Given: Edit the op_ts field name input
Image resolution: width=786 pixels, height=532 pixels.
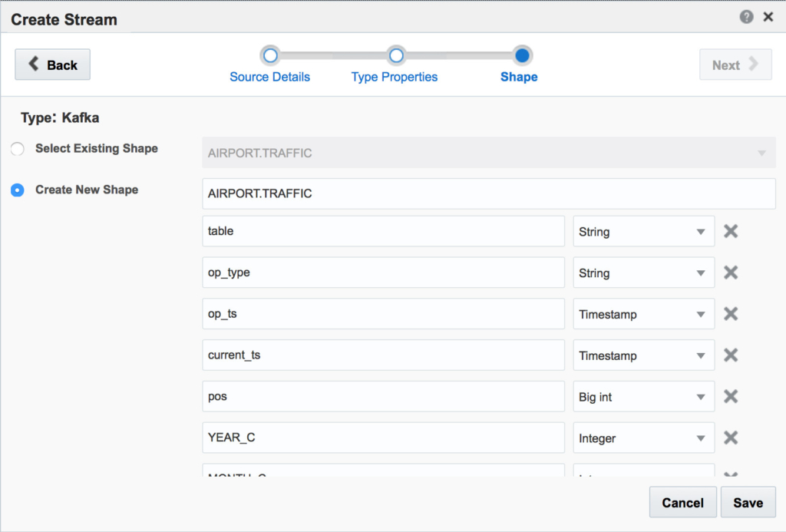Looking at the screenshot, I should coord(384,314).
